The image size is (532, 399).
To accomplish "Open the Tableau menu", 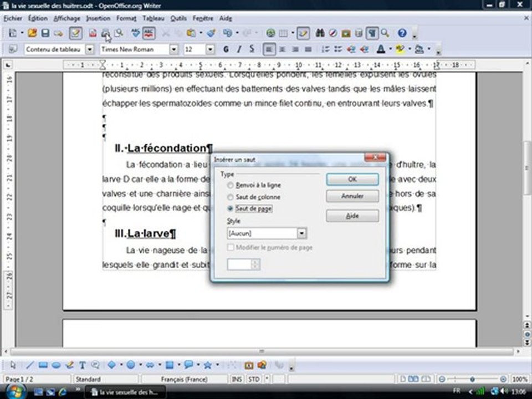I will [154, 18].
